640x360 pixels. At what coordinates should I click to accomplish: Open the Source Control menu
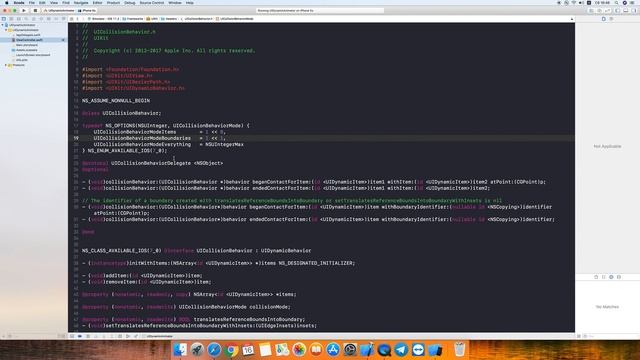(152, 3)
